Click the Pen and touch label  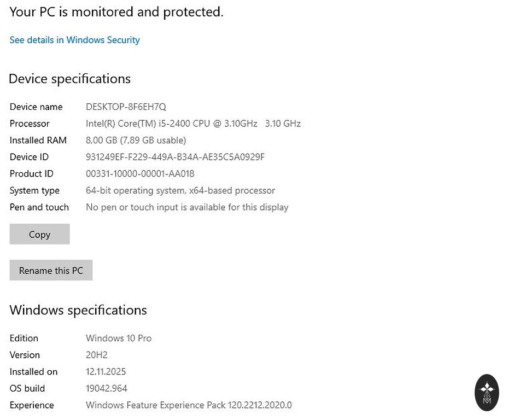pos(39,207)
